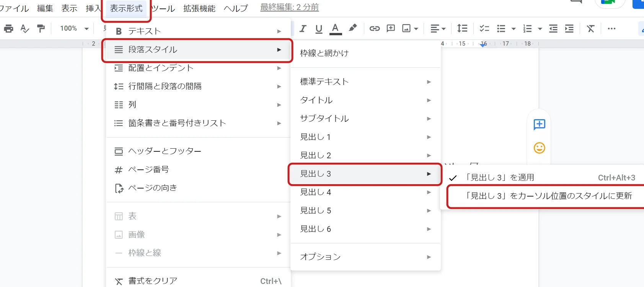644x287 pixels.
Task: Open the 最終編集: 2 分前 history link
Action: tap(290, 7)
